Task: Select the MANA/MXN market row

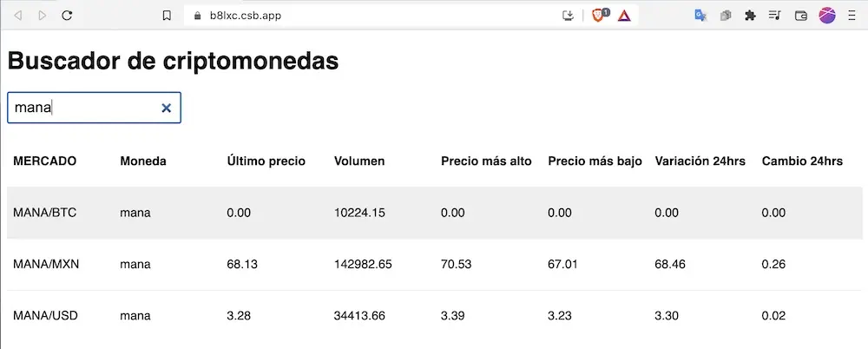Action: 435,265
